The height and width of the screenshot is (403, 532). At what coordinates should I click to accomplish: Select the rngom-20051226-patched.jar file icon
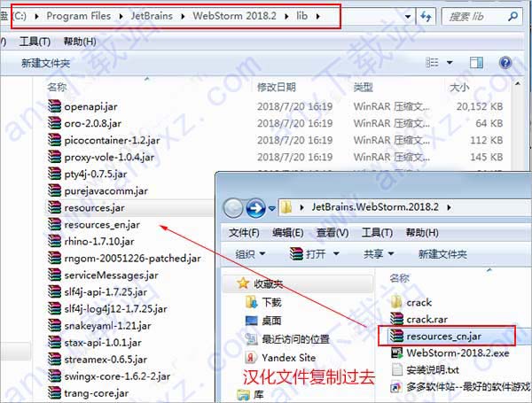click(x=54, y=258)
